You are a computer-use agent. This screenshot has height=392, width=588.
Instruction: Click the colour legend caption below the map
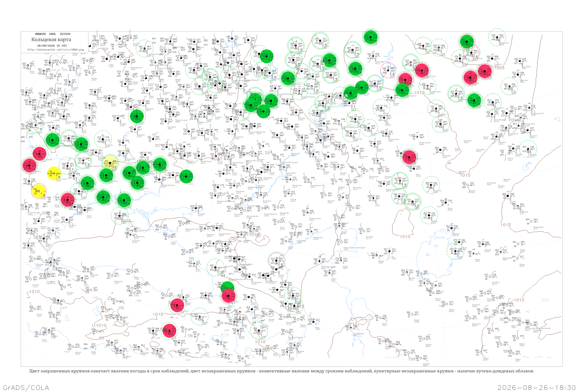(x=281, y=371)
